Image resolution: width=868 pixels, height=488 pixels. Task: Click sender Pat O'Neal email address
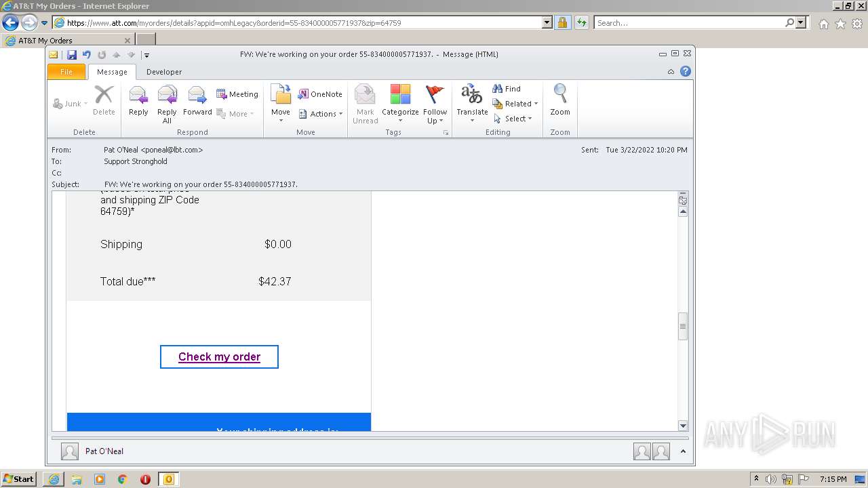click(153, 150)
